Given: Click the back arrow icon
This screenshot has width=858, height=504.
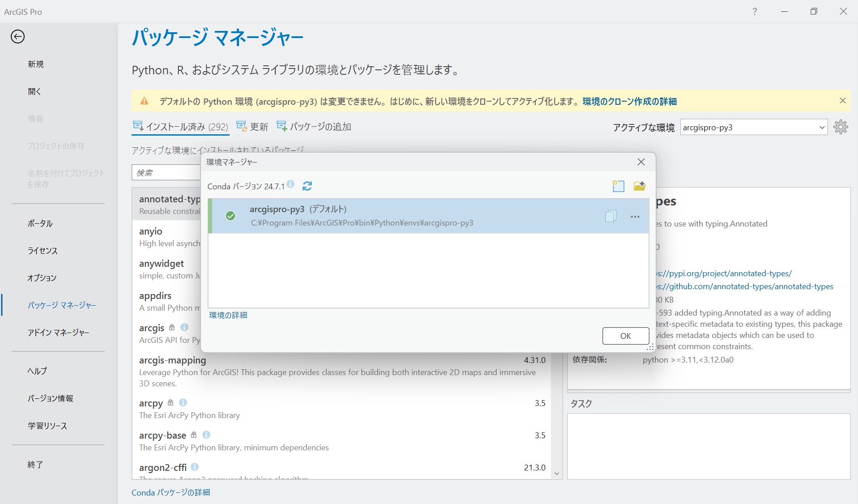Looking at the screenshot, I should pos(18,37).
